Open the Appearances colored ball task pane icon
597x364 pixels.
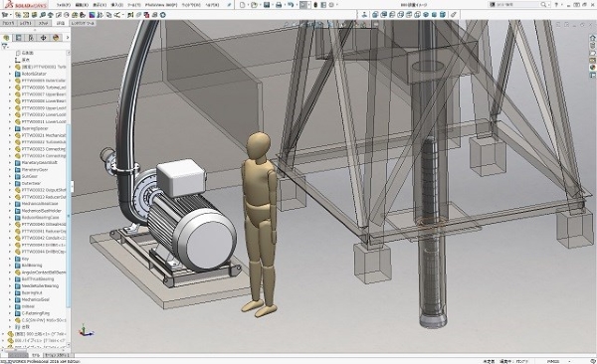[592, 68]
